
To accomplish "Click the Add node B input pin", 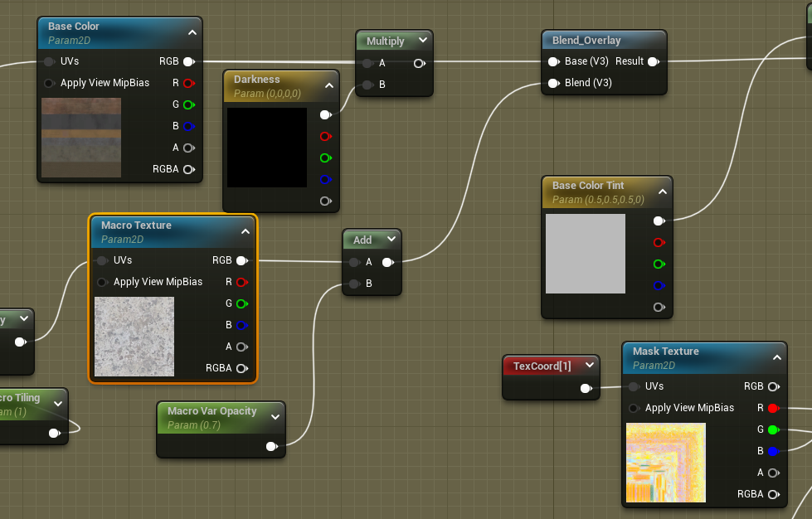I will pos(354,284).
